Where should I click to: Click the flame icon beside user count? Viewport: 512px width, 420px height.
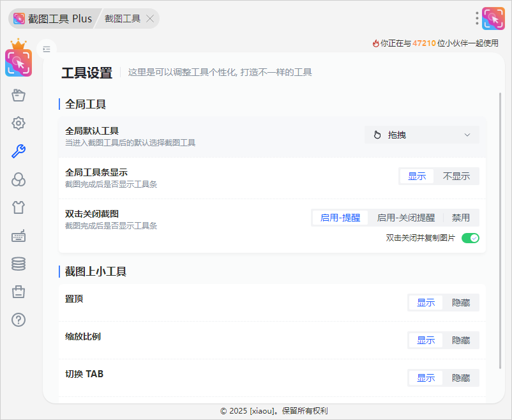click(x=376, y=43)
